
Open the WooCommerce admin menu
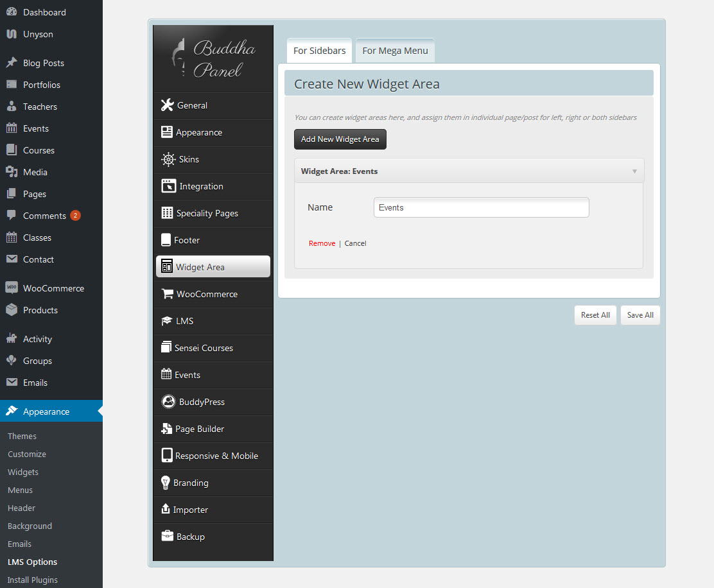click(x=53, y=288)
